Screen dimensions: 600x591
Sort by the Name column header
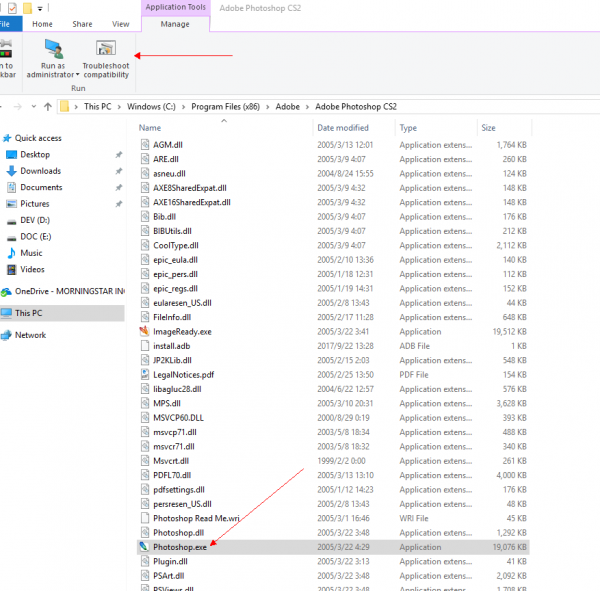point(150,128)
